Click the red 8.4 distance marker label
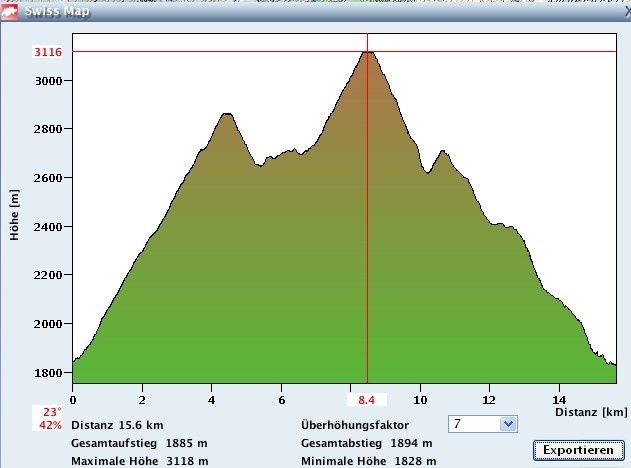This screenshot has width=631, height=468. click(367, 400)
